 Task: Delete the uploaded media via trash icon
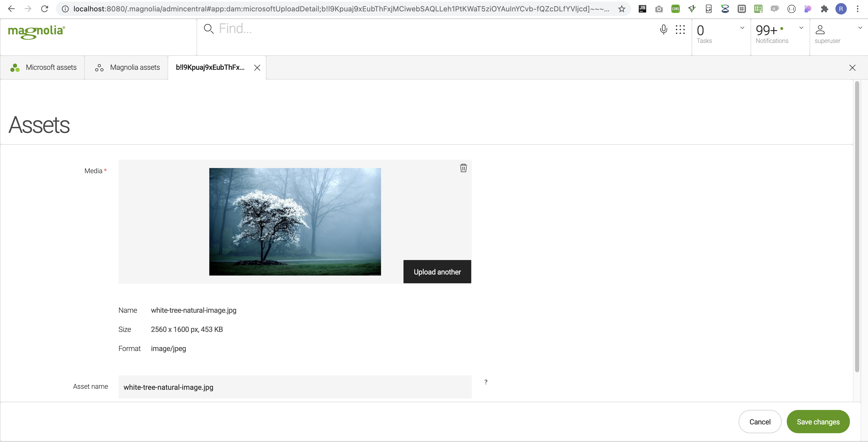click(463, 168)
